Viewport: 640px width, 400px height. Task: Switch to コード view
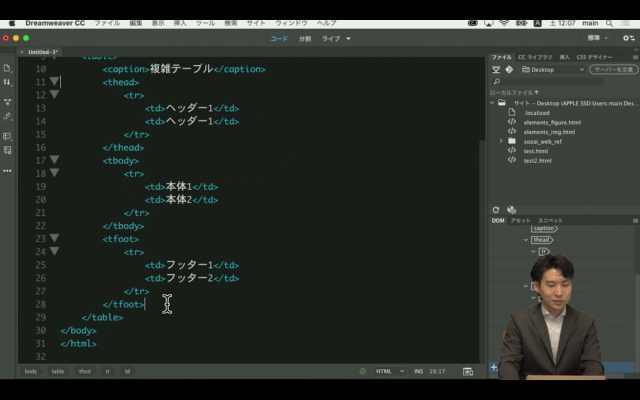click(279, 39)
